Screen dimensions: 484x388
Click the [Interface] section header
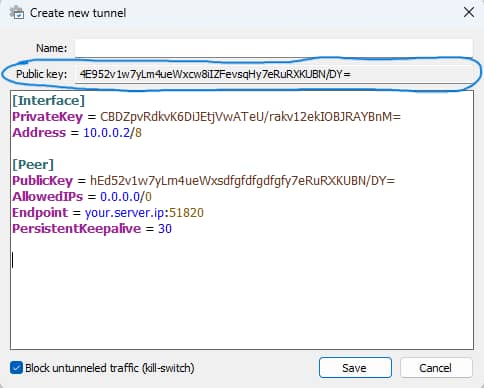coord(49,101)
